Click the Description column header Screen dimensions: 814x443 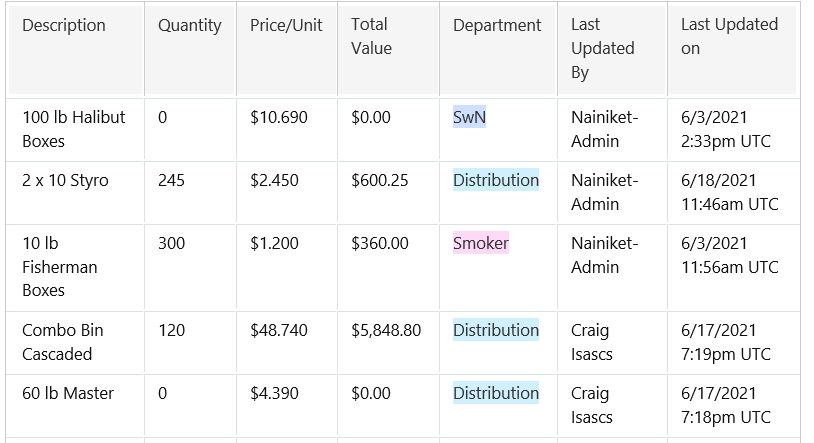(64, 26)
